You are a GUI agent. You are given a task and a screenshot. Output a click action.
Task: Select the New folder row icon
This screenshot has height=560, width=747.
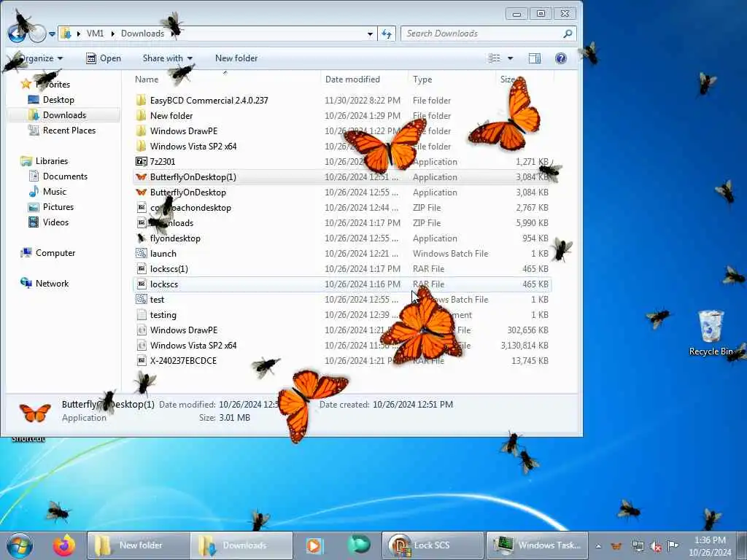coord(141,115)
